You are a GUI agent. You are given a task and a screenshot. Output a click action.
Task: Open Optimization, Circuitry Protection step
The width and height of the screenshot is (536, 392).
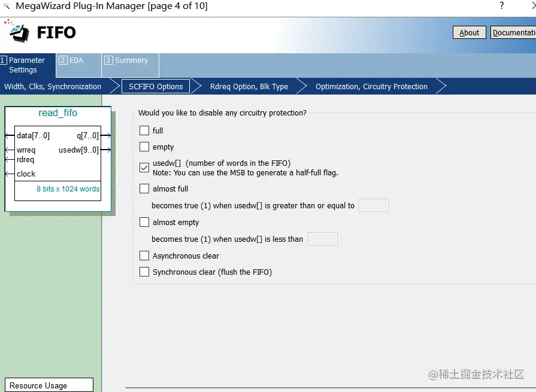point(371,86)
